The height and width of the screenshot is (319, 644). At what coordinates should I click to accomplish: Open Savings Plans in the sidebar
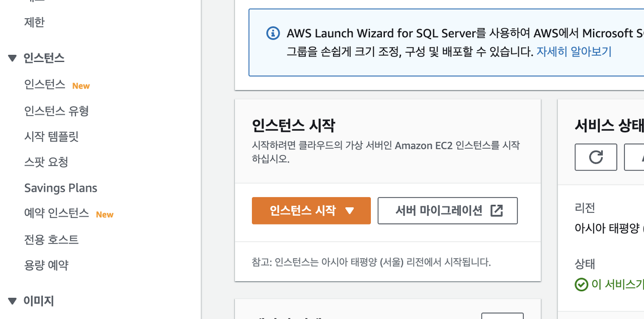[61, 188]
